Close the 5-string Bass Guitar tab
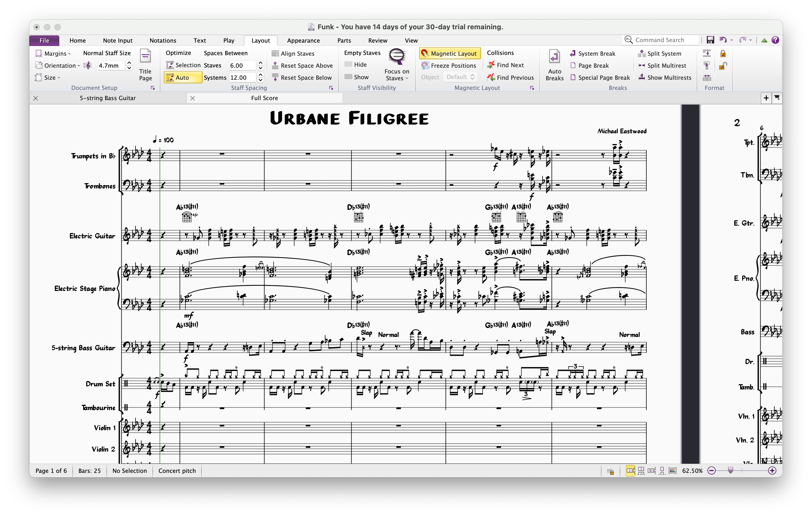This screenshot has width=812, height=516. pyautogui.click(x=35, y=98)
